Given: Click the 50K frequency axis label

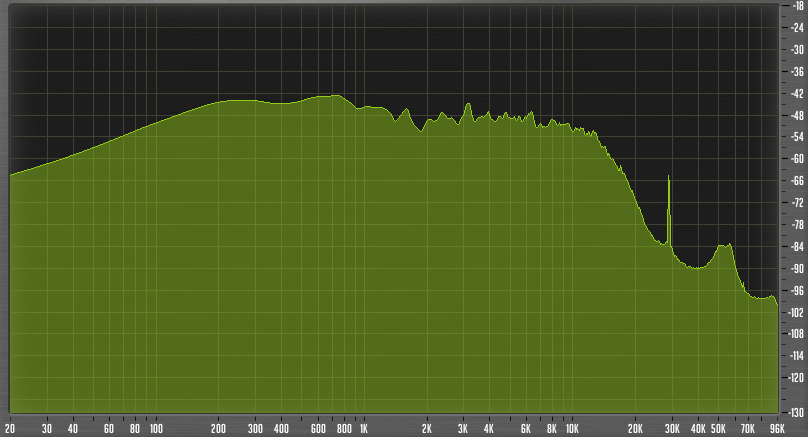Looking at the screenshot, I should [x=718, y=429].
